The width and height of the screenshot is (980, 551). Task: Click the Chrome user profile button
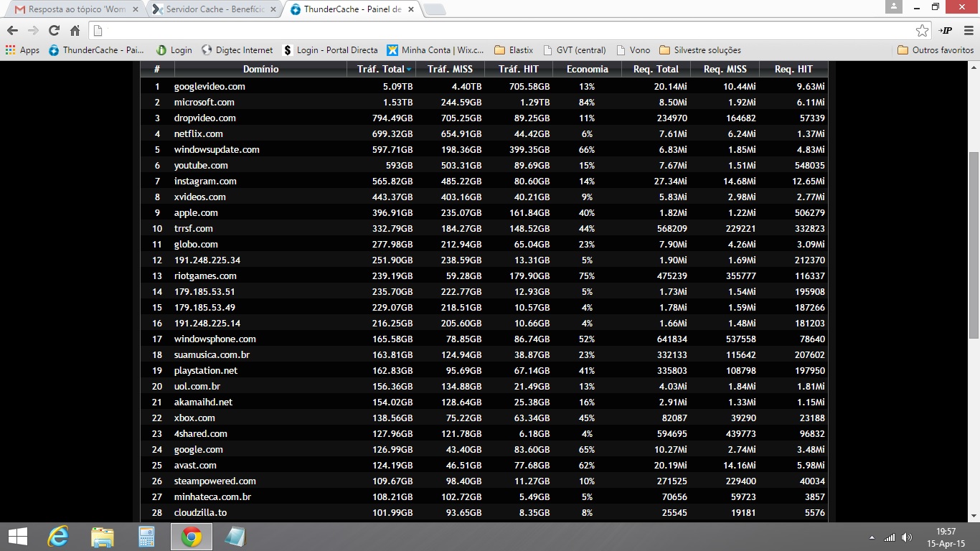pyautogui.click(x=893, y=6)
